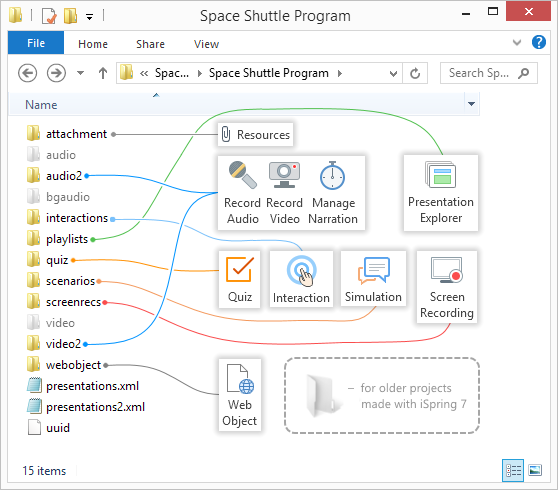Open the Name column filter dropdown

(472, 104)
